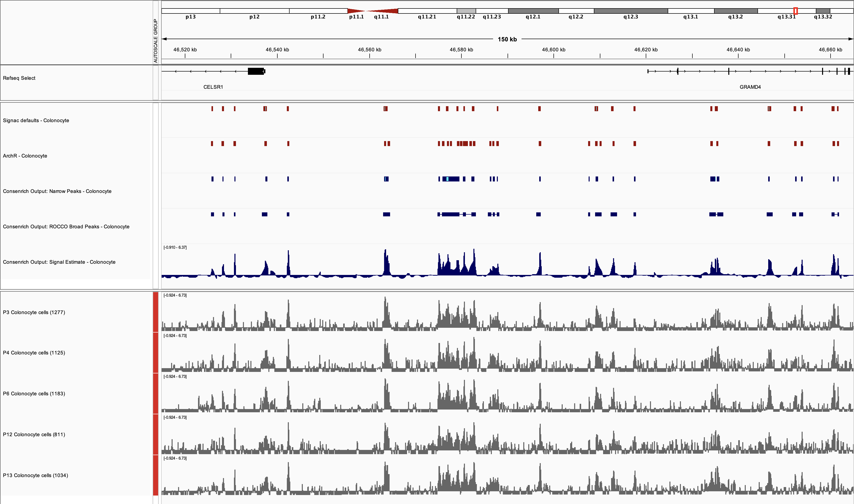Click P3 track data range [-0.924 - 6.73]
The image size is (854, 504).
175,295
